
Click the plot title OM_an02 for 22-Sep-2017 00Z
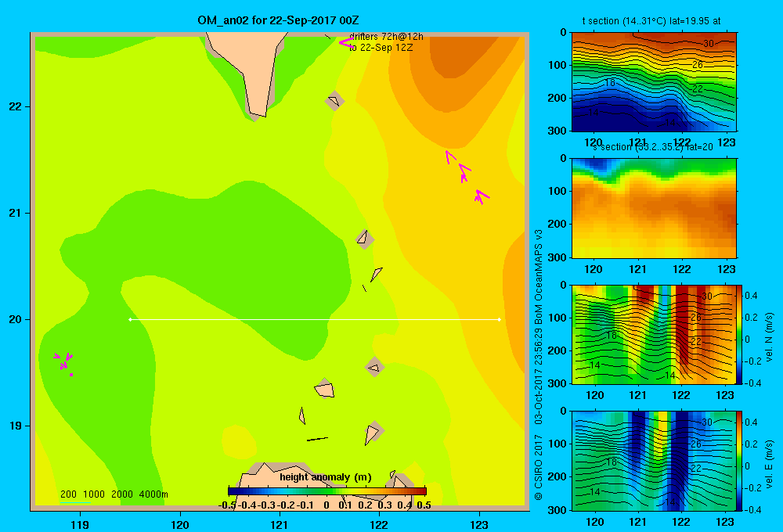pyautogui.click(x=278, y=20)
